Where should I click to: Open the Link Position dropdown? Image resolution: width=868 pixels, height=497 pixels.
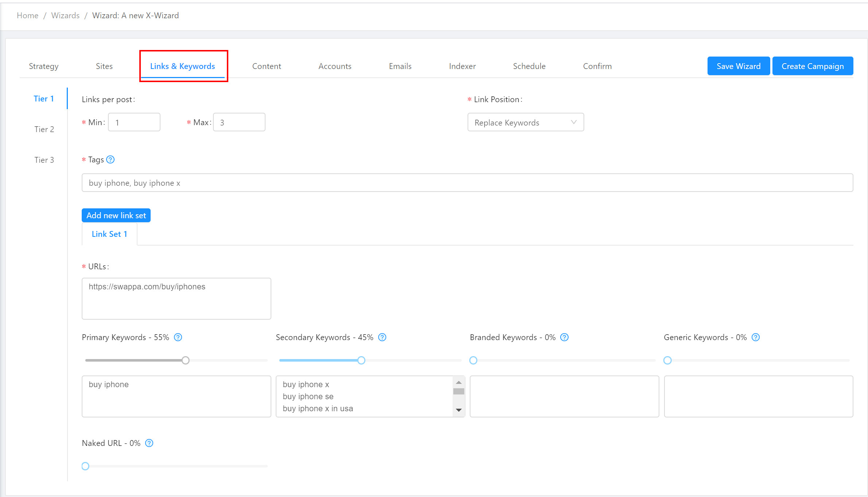(525, 122)
